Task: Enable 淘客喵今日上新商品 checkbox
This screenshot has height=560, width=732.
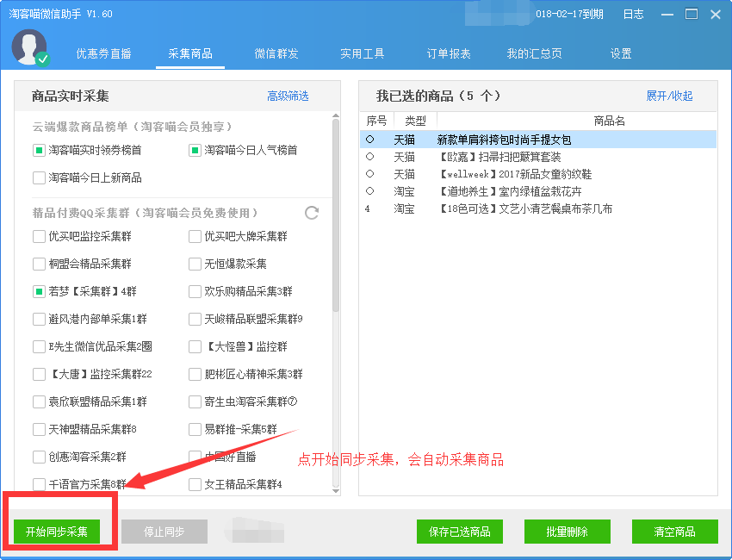Action: tap(39, 178)
